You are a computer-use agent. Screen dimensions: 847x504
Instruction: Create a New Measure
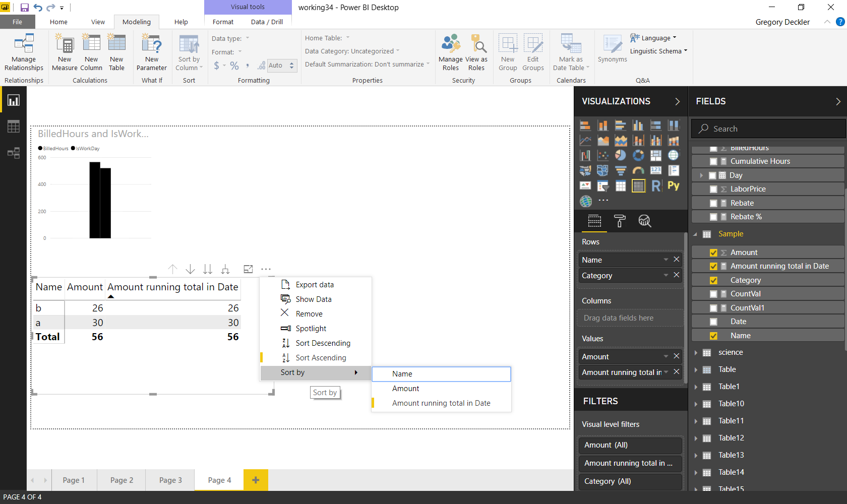(x=65, y=52)
